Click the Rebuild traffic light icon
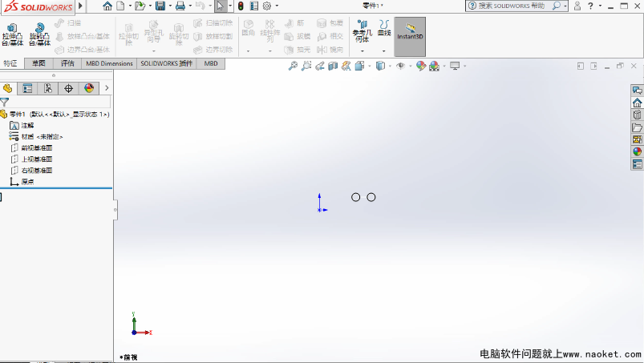The height and width of the screenshot is (363, 644). click(241, 6)
